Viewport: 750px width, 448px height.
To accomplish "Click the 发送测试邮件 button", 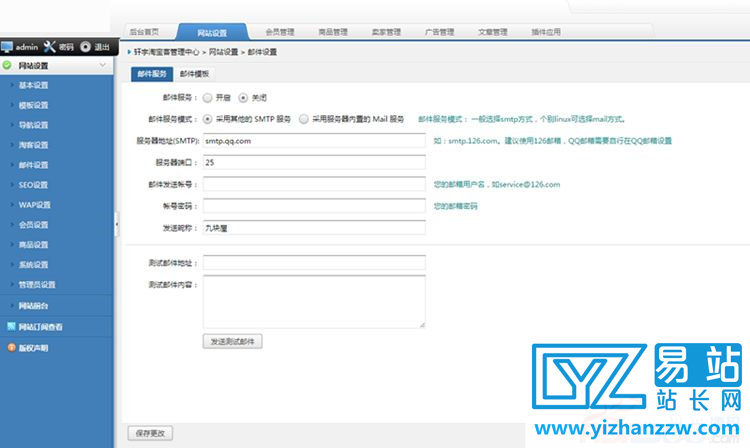I will pyautogui.click(x=232, y=341).
